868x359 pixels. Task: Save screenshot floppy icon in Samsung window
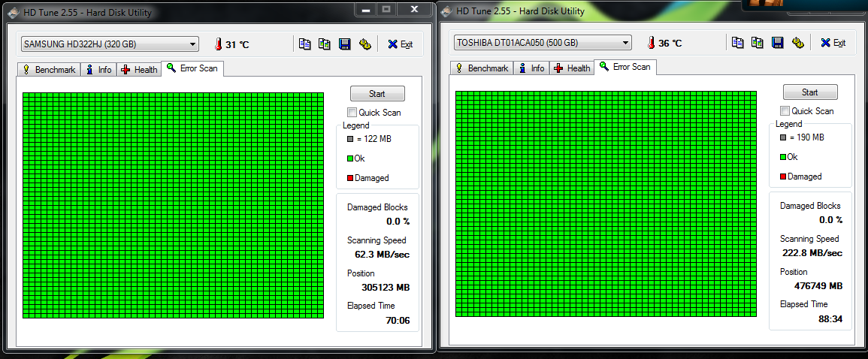pos(344,44)
